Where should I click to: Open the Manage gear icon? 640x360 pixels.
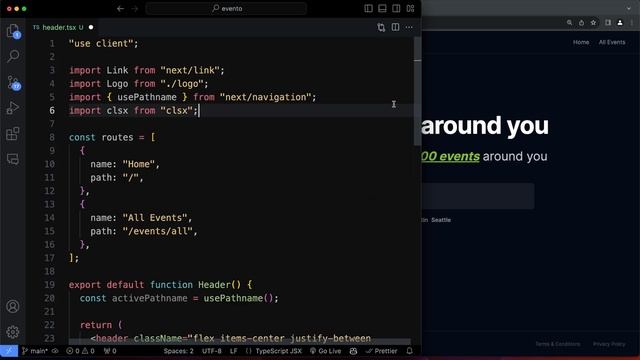tap(13, 332)
